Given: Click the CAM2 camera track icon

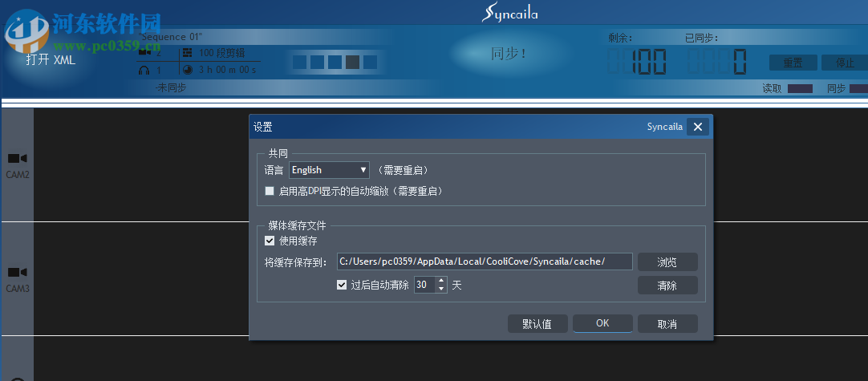Looking at the screenshot, I should pyautogui.click(x=18, y=159).
